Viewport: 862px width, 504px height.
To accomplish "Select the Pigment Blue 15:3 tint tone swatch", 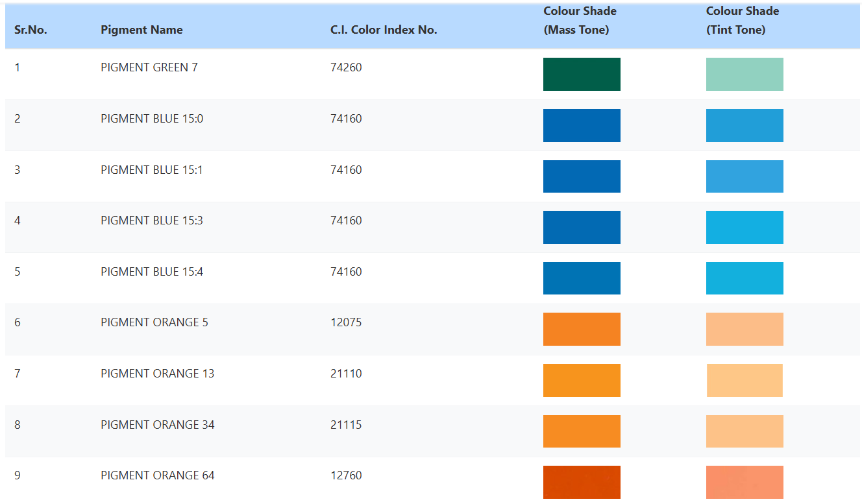I will click(x=745, y=227).
